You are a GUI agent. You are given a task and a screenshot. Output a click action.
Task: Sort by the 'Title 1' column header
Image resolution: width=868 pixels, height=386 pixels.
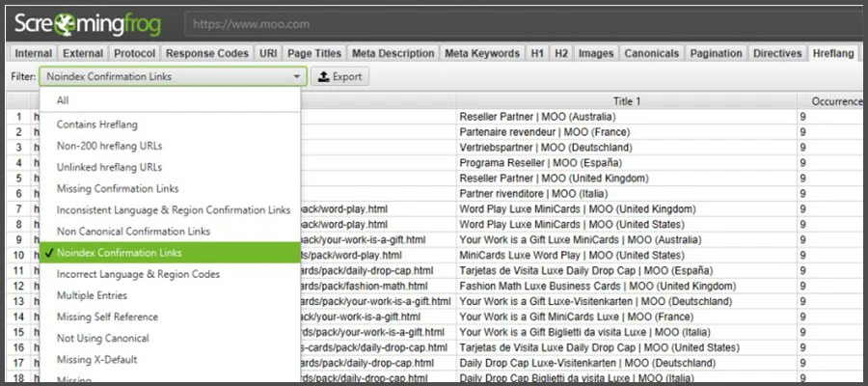[x=627, y=100]
